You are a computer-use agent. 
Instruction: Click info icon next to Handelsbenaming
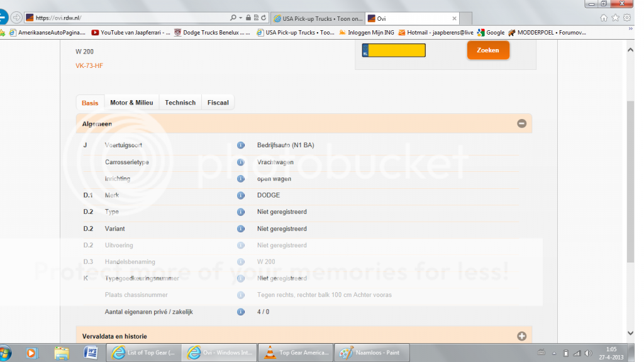pos(241,262)
